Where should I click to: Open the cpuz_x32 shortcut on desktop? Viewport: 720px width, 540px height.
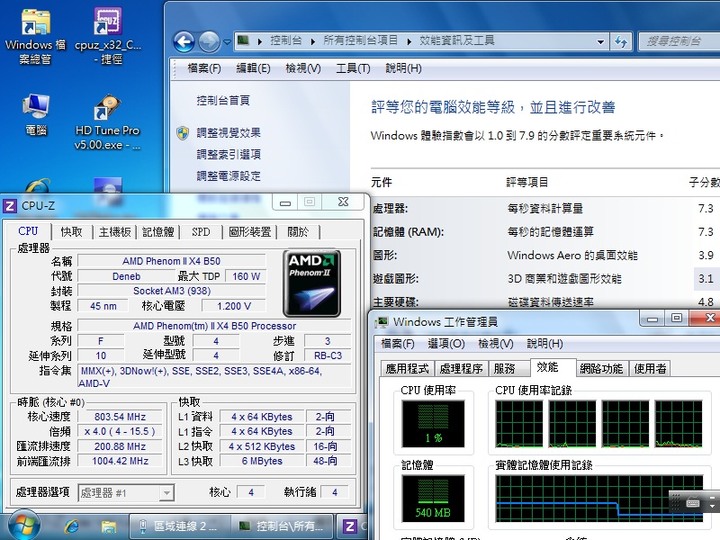tap(108, 37)
